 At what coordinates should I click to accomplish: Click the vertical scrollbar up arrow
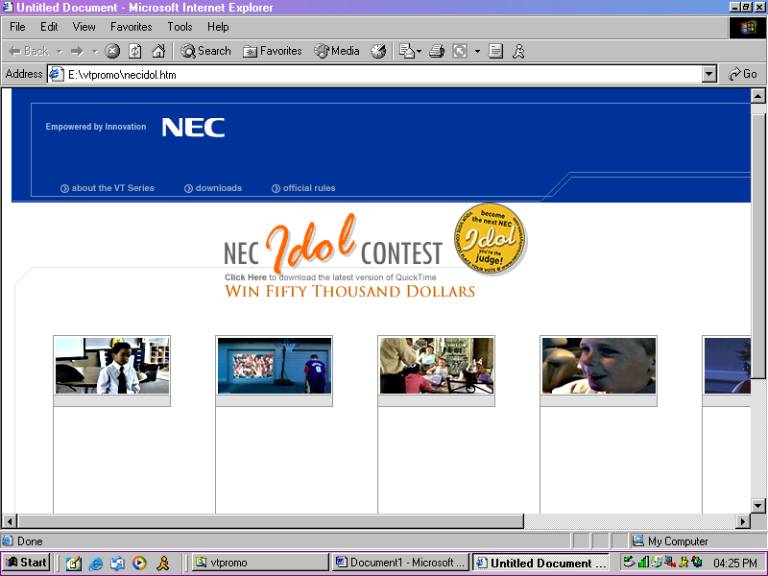758,96
